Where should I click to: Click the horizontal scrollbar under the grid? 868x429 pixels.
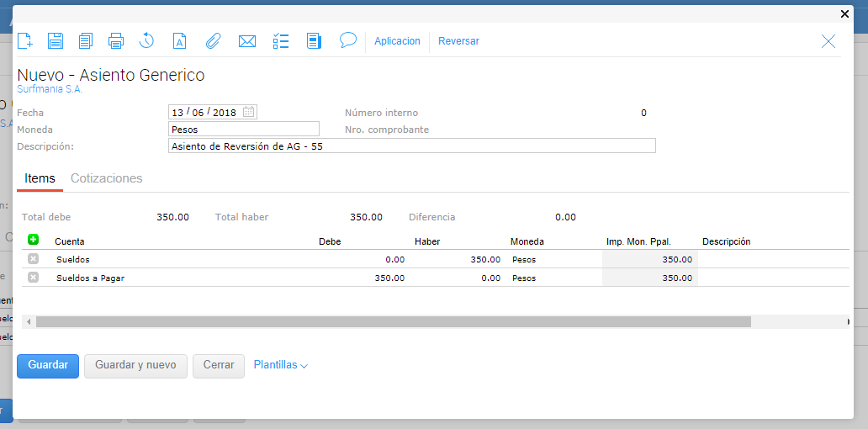tap(393, 321)
